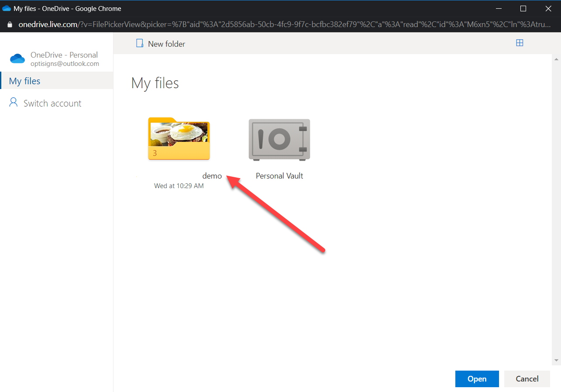Click the New folder label

pyautogui.click(x=166, y=44)
